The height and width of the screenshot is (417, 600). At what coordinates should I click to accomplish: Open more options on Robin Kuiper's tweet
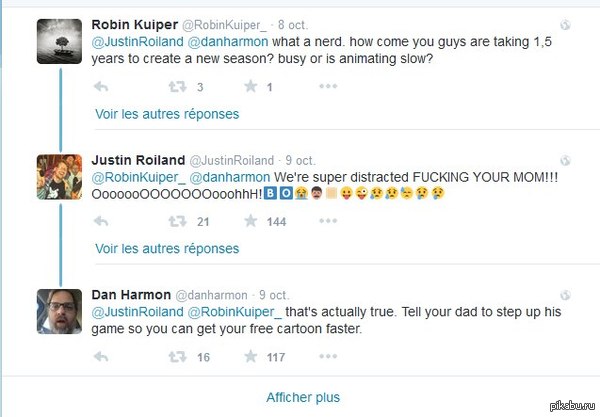(328, 87)
